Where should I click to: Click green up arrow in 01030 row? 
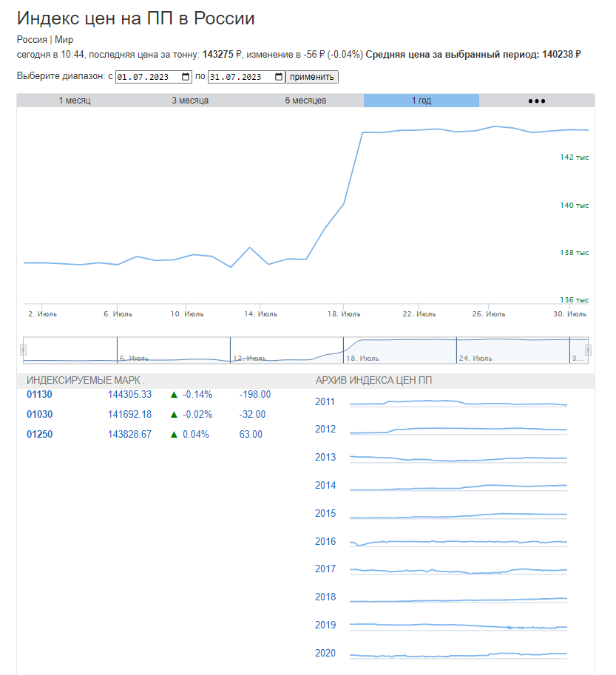(x=174, y=414)
